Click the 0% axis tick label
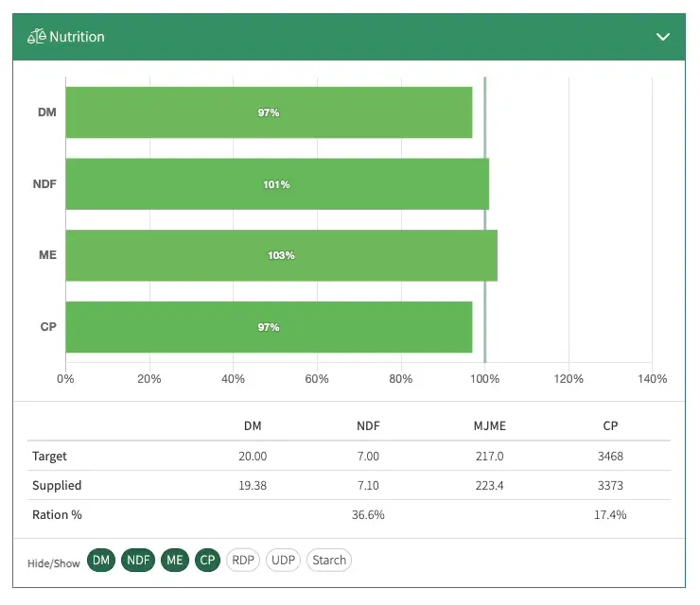 (x=65, y=379)
